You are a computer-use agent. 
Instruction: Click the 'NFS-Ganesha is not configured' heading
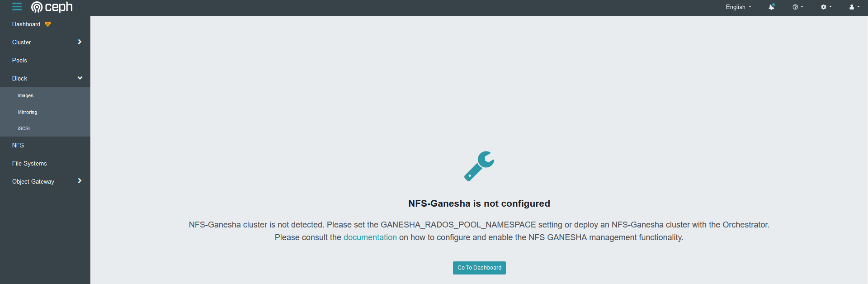coord(479,204)
